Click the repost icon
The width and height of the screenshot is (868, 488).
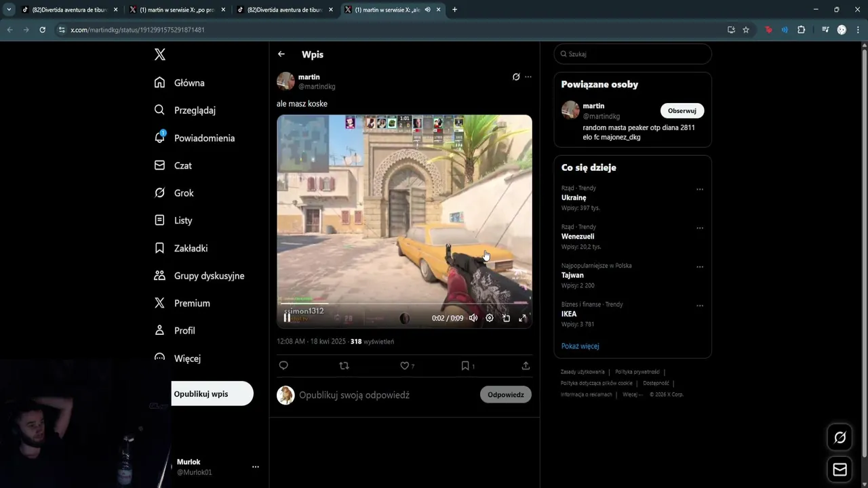(x=344, y=365)
